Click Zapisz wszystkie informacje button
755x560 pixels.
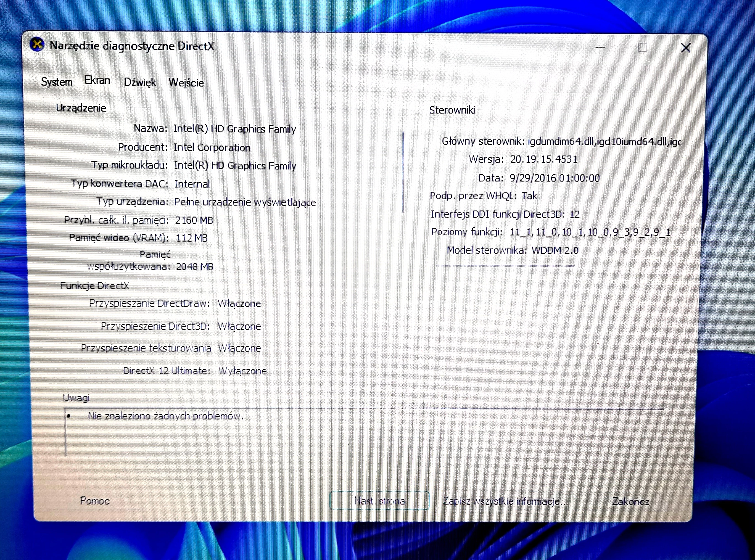click(505, 501)
